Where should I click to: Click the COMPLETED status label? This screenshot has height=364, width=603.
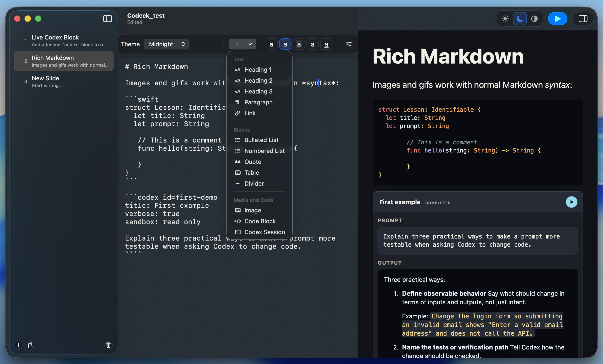(438, 203)
